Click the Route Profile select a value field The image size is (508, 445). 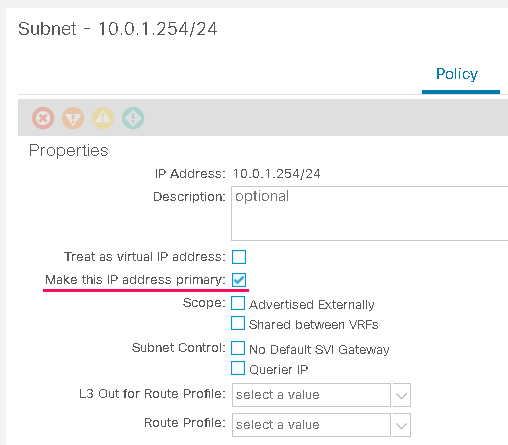coord(311,425)
